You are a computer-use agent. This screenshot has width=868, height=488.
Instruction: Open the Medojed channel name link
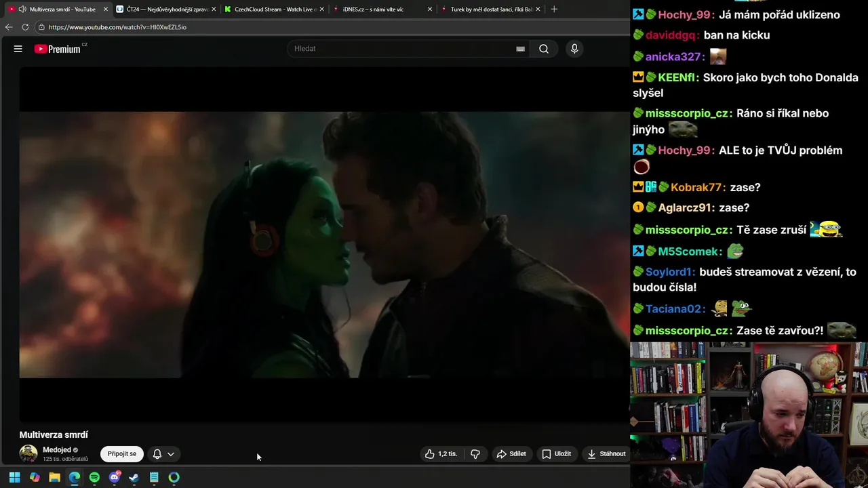[57, 450]
